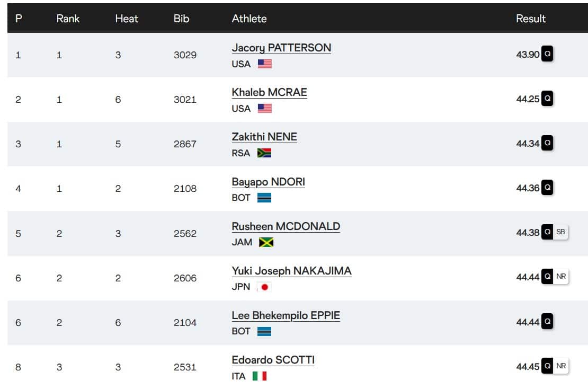The image size is (588, 389).
Task: Open Zakithi NENE athlete profile link
Action: click(x=264, y=137)
